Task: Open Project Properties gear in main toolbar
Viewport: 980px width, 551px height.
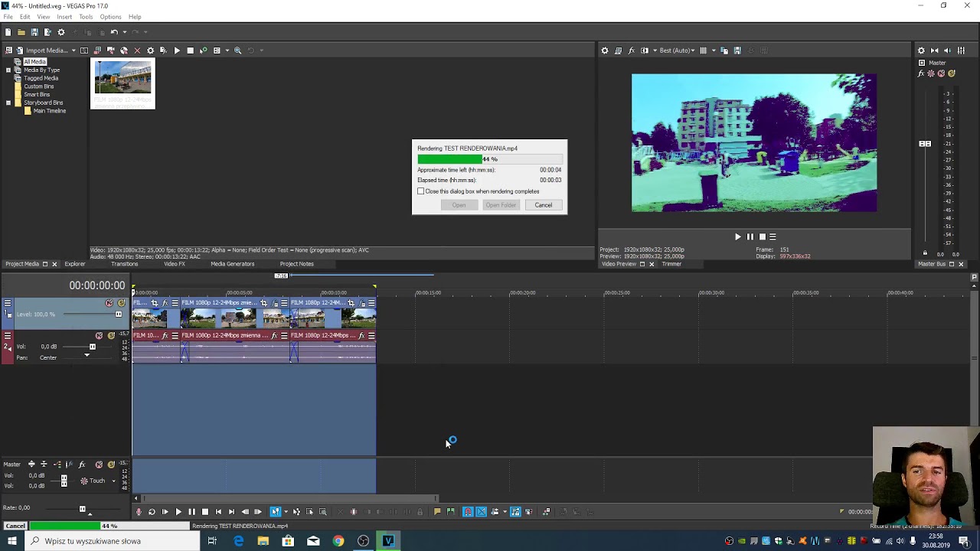Action: [61, 32]
